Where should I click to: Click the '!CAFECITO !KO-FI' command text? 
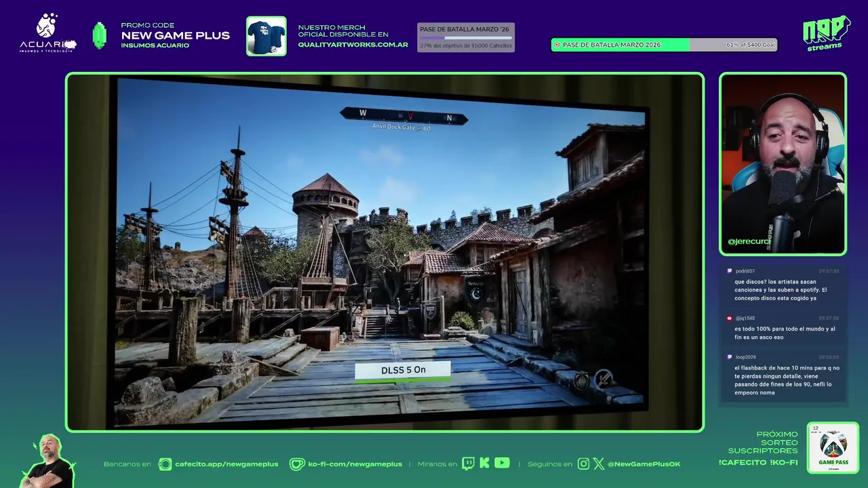tap(758, 463)
